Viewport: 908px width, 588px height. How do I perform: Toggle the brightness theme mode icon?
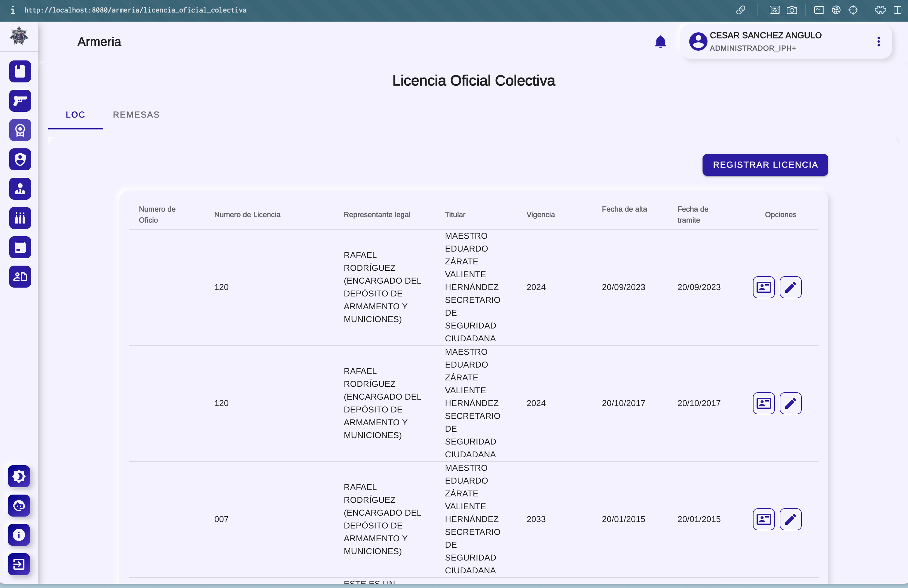(x=19, y=476)
